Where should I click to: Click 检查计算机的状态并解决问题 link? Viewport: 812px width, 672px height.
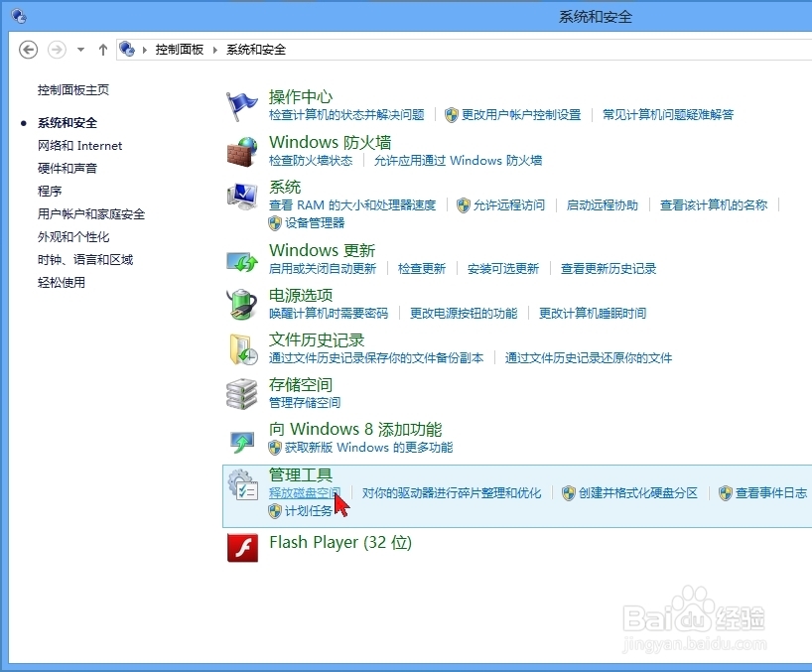[346, 114]
